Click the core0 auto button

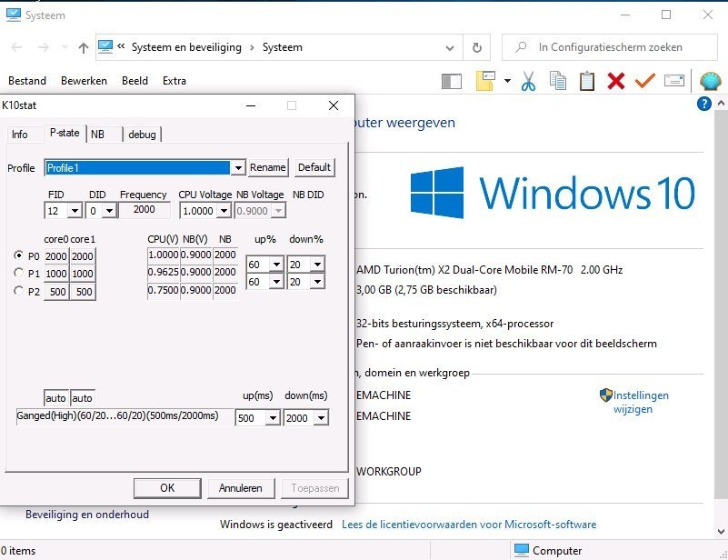55,398
